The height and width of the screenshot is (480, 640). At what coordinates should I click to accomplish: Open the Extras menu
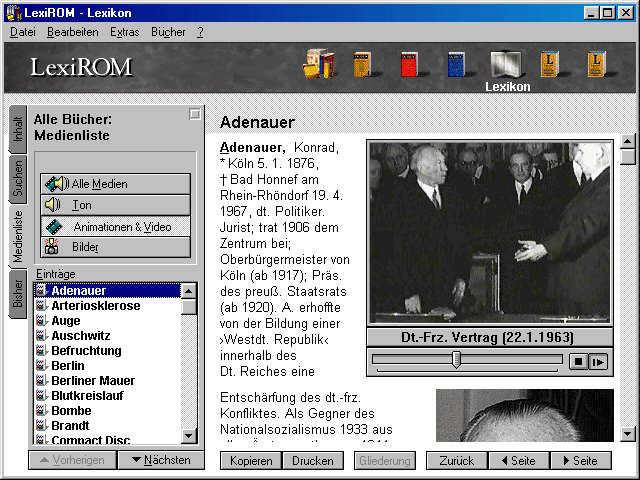(x=124, y=32)
